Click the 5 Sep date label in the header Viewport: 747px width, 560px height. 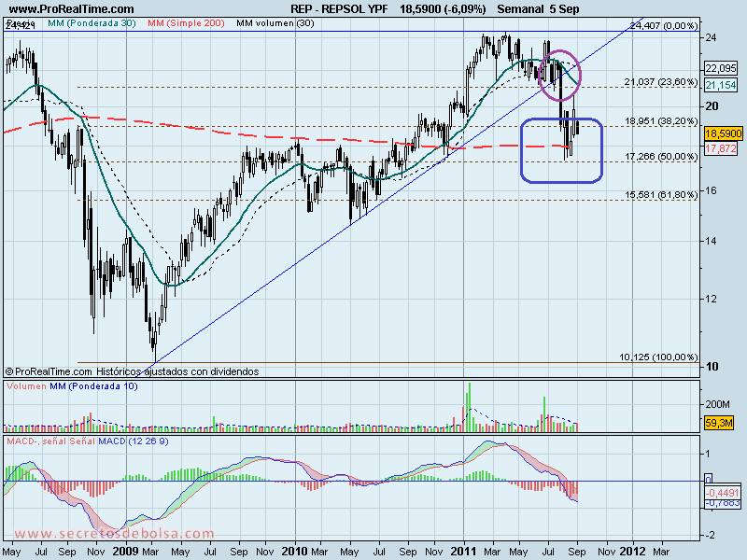(x=565, y=9)
